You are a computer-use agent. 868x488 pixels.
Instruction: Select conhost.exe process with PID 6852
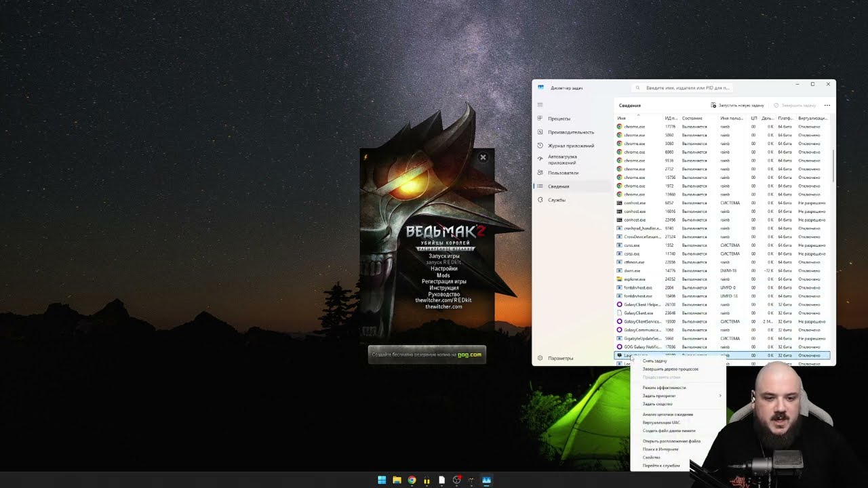[x=722, y=203]
